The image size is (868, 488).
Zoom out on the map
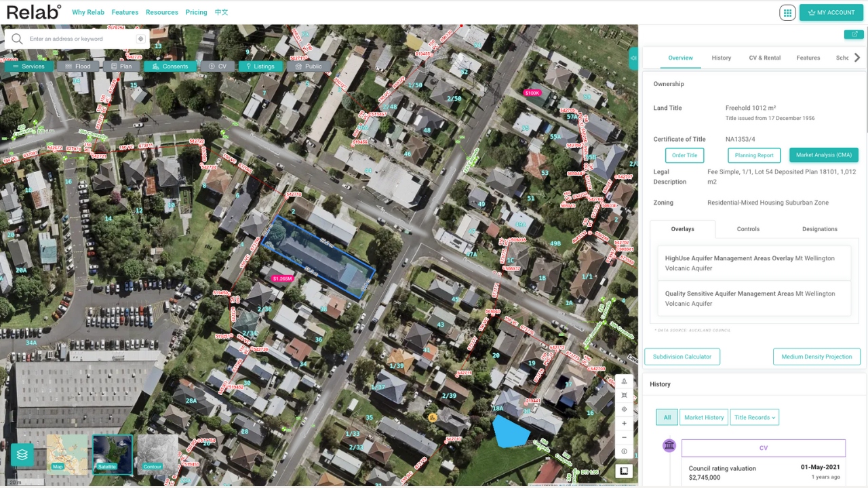click(624, 438)
